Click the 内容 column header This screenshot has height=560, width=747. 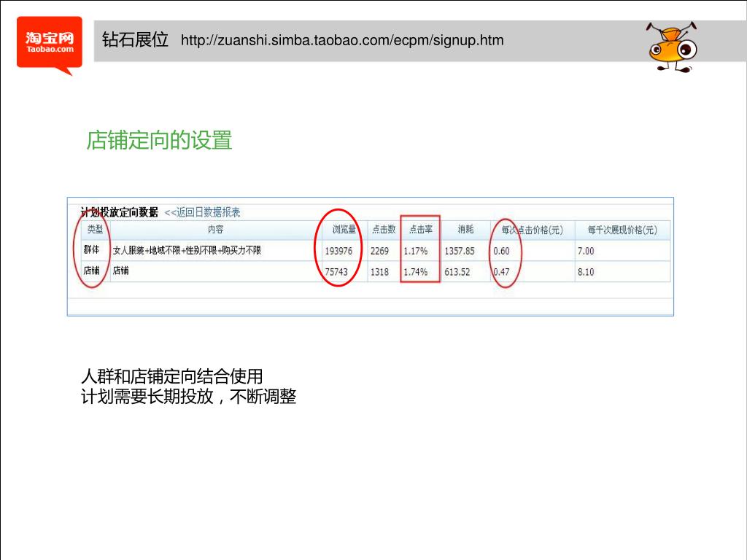pos(215,230)
